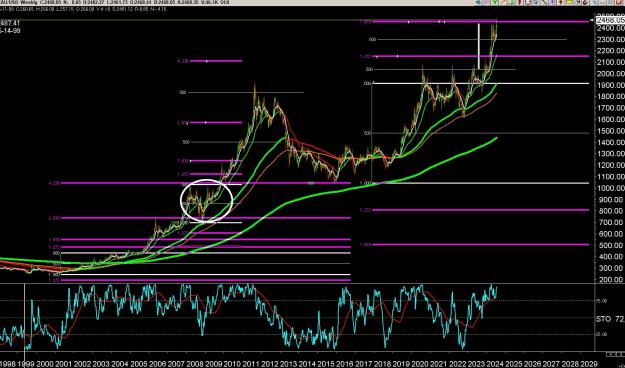The height and width of the screenshot is (368, 625).
Task: Click the 75.00 stochastic scale label
Action: click(x=602, y=301)
